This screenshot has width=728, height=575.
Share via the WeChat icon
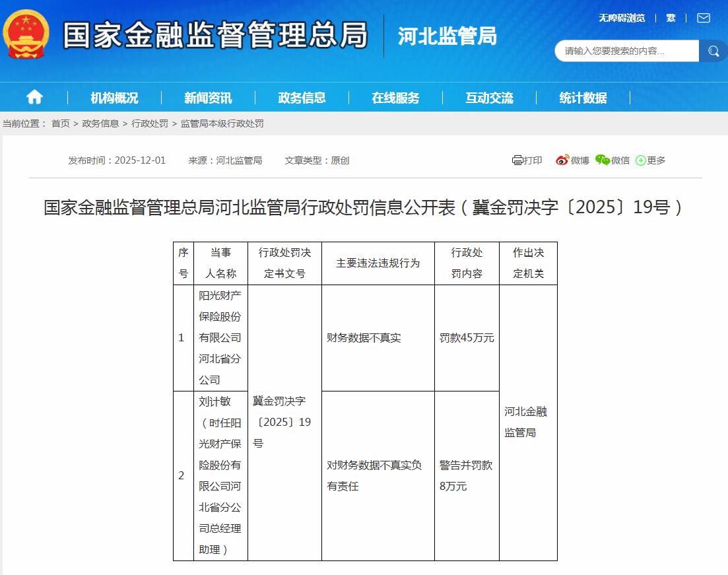coord(603,160)
